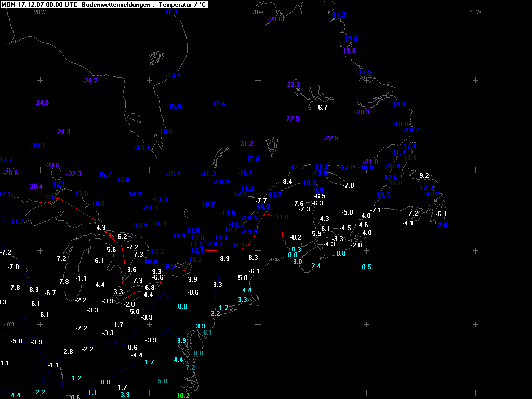
Task: Click the cyan 1.2 temperature value
Action: pyautogui.click(x=76, y=378)
